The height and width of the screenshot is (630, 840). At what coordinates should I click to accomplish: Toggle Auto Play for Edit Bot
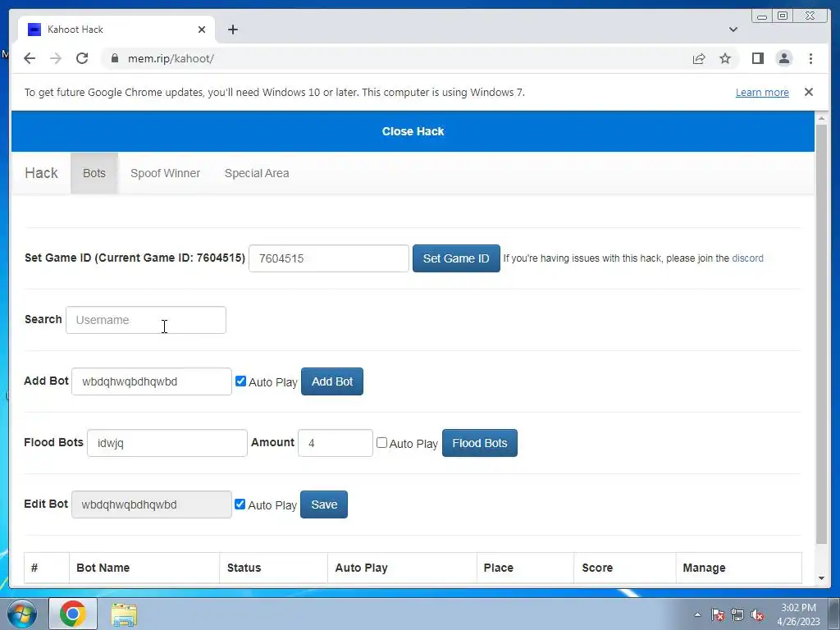[240, 504]
